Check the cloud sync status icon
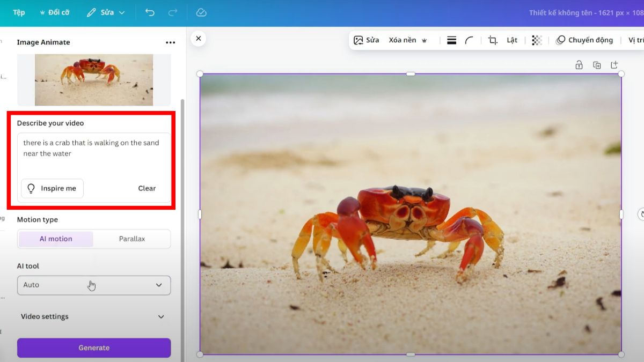Image resolution: width=644 pixels, height=362 pixels. point(201,12)
